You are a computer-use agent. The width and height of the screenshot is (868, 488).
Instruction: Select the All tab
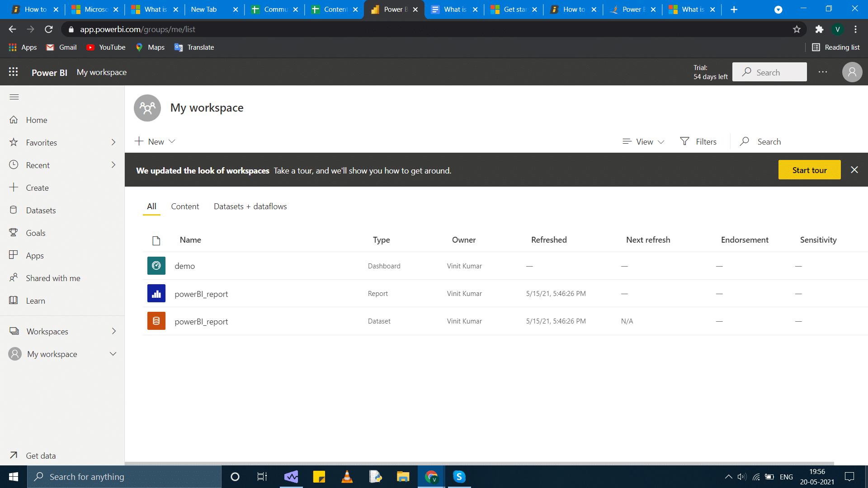(151, 206)
